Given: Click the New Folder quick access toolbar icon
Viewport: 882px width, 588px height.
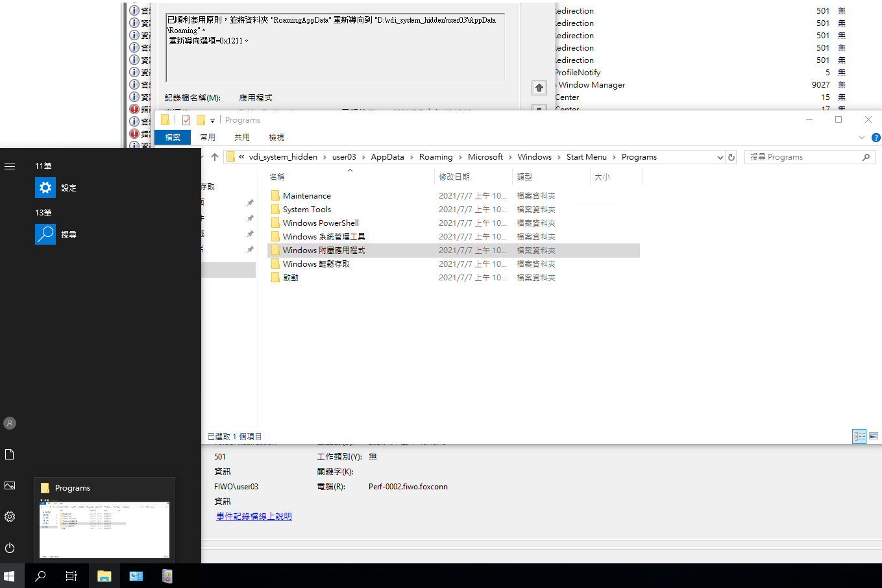Looking at the screenshot, I should coord(201,120).
